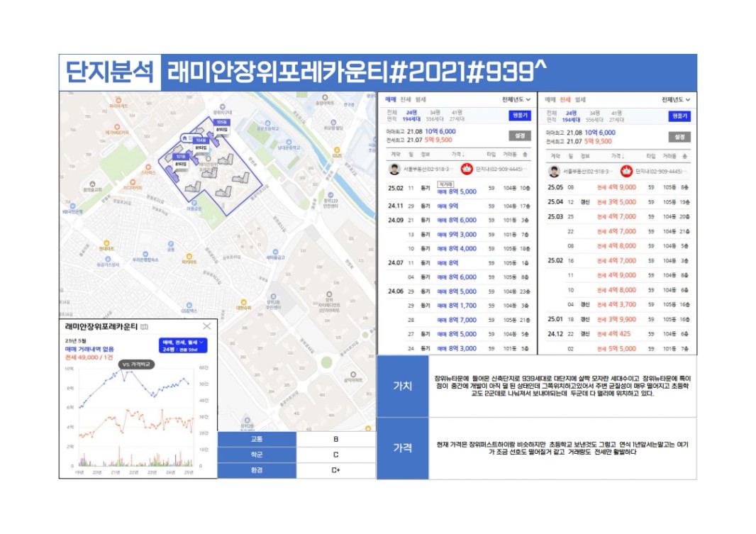Select 월세 tab in right panel
Viewport: 756px width, 534px height.
pyautogui.click(x=580, y=99)
